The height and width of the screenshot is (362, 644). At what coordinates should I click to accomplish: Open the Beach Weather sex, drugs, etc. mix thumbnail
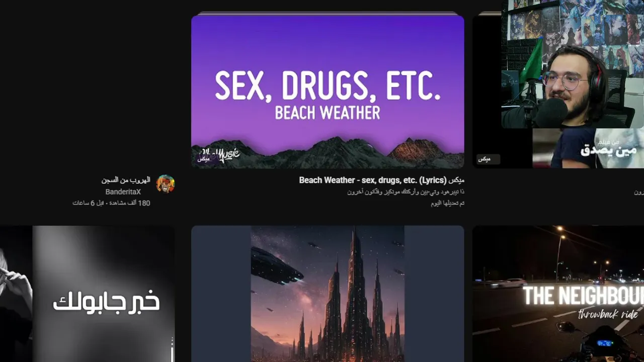328,92
